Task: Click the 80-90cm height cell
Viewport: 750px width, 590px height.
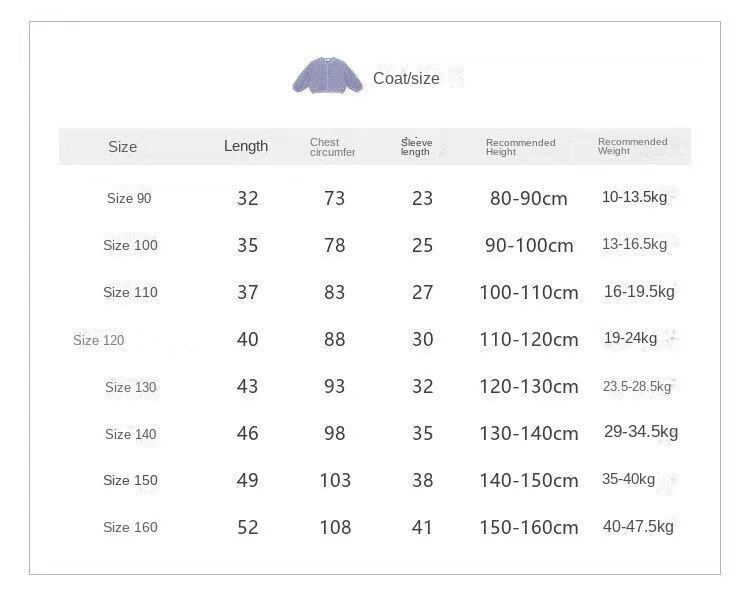Action: [x=529, y=198]
